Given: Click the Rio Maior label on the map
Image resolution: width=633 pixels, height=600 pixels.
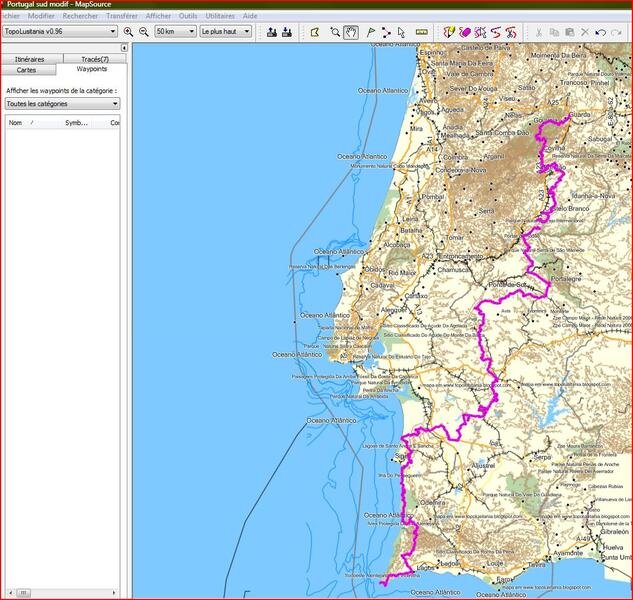Looking at the screenshot, I should click(x=402, y=273).
